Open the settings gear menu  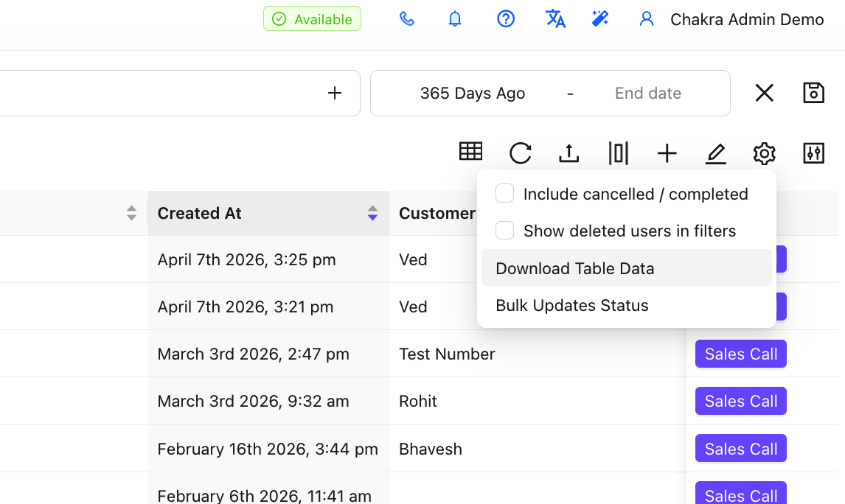(x=764, y=153)
